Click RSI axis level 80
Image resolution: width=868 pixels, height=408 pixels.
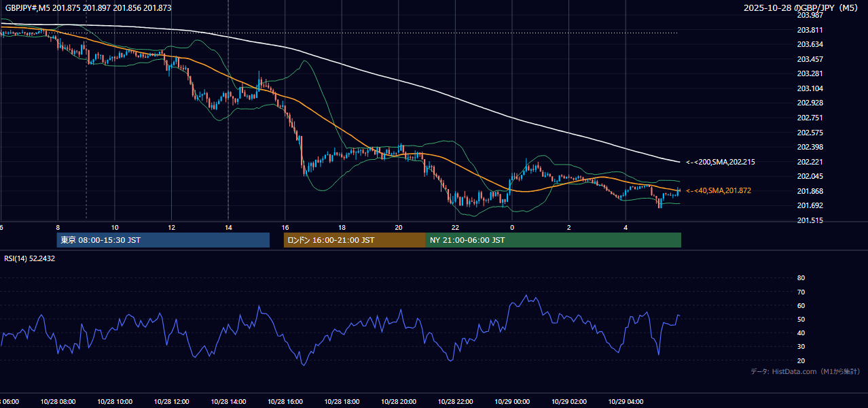pyautogui.click(x=801, y=278)
